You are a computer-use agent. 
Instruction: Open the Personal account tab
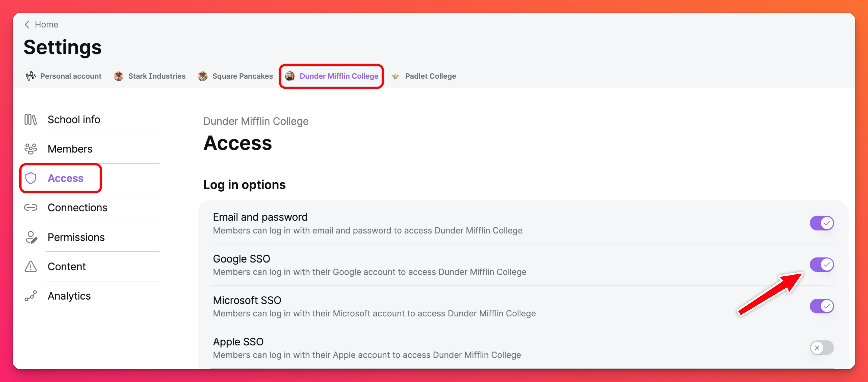(x=70, y=76)
